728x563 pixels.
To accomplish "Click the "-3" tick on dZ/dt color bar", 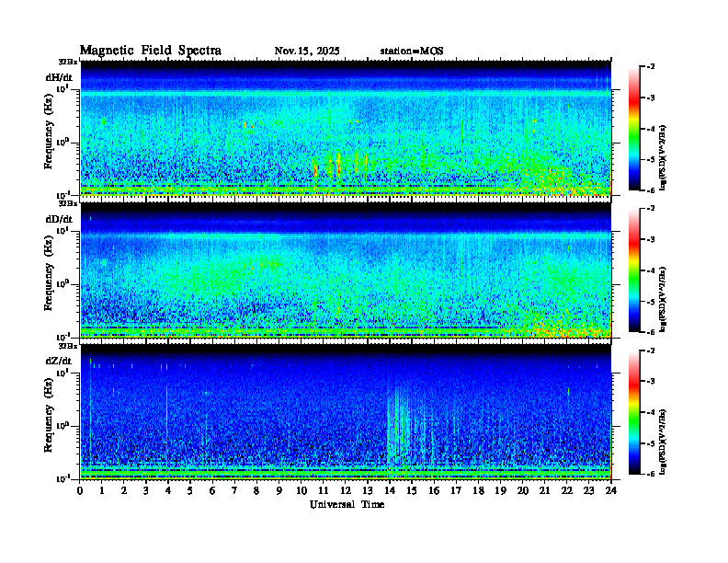I will pyautogui.click(x=651, y=382).
